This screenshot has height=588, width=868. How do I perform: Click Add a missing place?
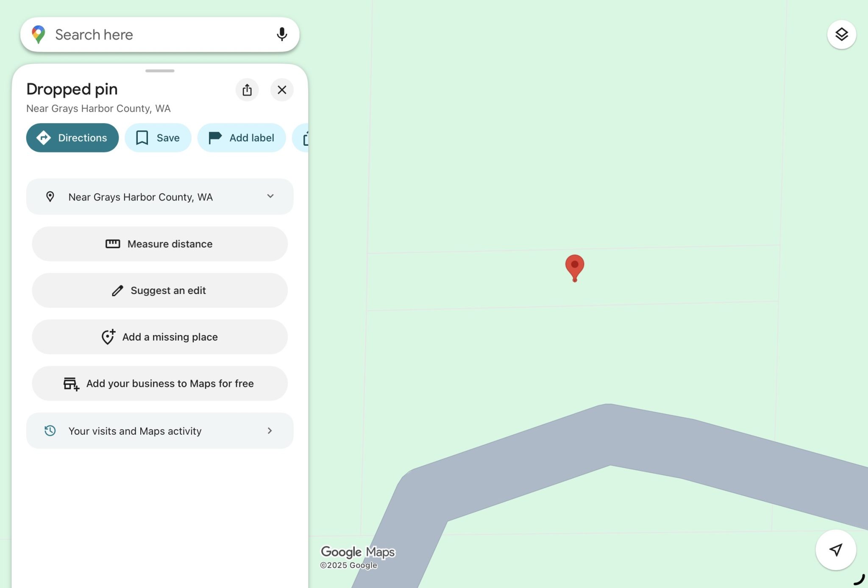pyautogui.click(x=159, y=337)
